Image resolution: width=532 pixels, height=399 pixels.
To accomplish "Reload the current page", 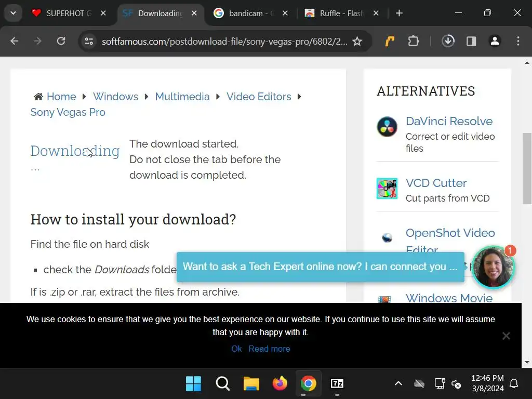I will tap(61, 42).
